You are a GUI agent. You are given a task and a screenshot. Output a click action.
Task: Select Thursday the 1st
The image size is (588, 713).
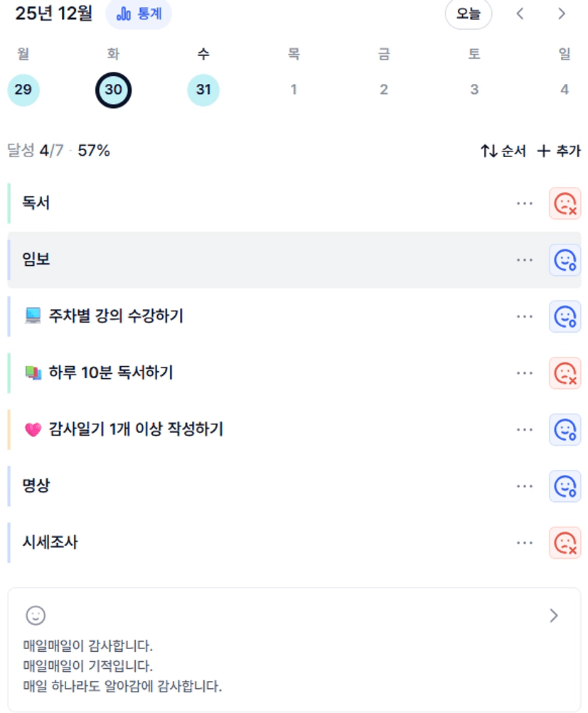tap(294, 90)
